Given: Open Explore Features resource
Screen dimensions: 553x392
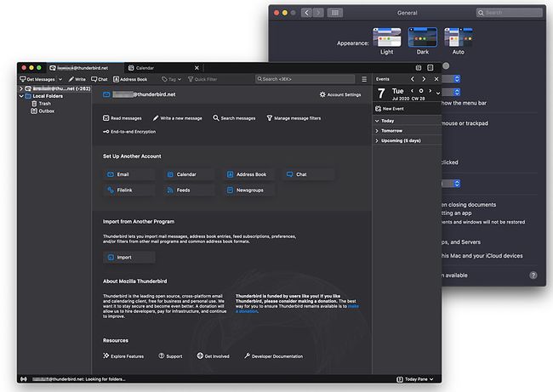Looking at the screenshot, I should [x=123, y=356].
